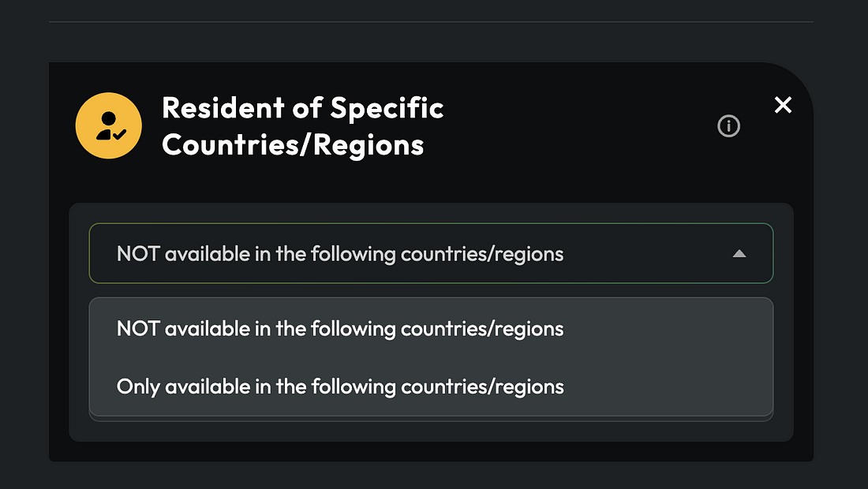The height and width of the screenshot is (489, 868).
Task: Choose 'NOT available' option from the open list
Action: [x=340, y=328]
